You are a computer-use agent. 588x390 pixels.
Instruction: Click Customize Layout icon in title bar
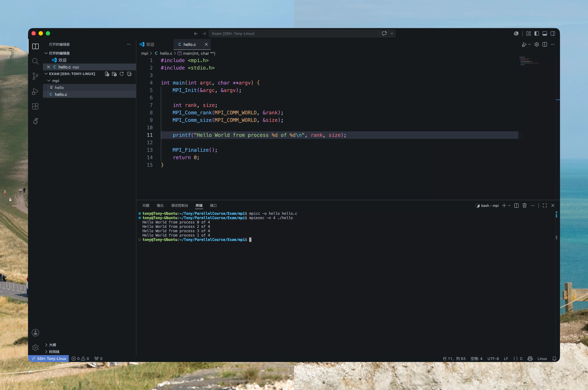(529, 34)
